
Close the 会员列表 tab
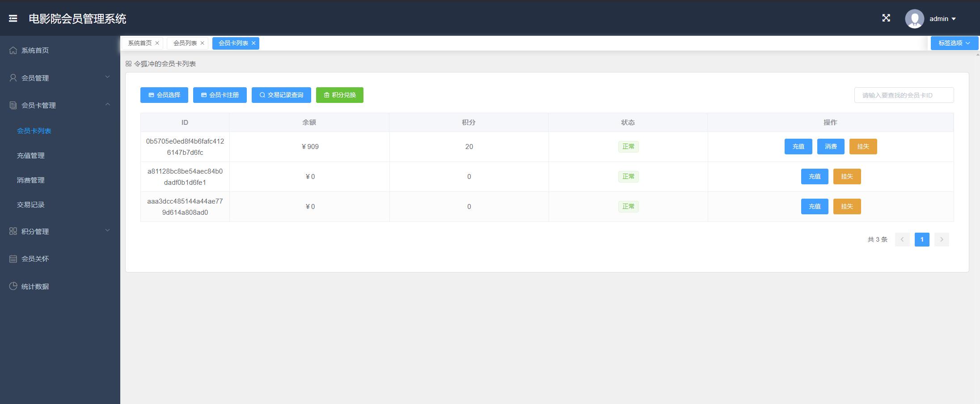(x=202, y=43)
